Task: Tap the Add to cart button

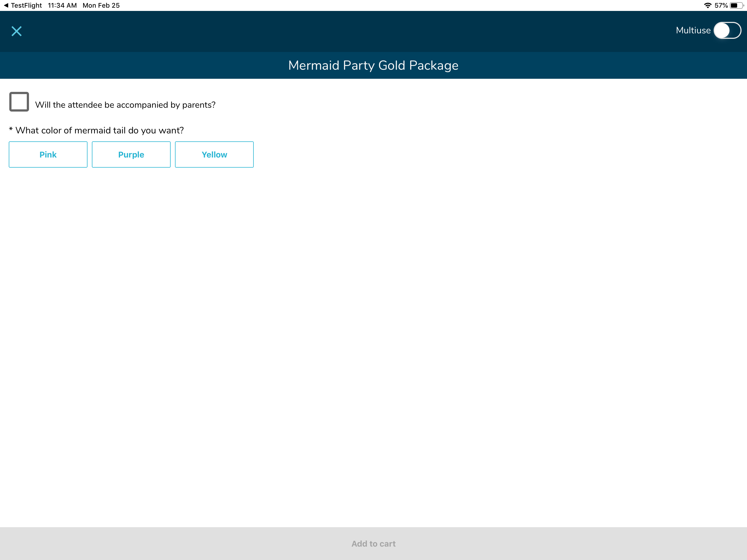Action: coord(373,543)
